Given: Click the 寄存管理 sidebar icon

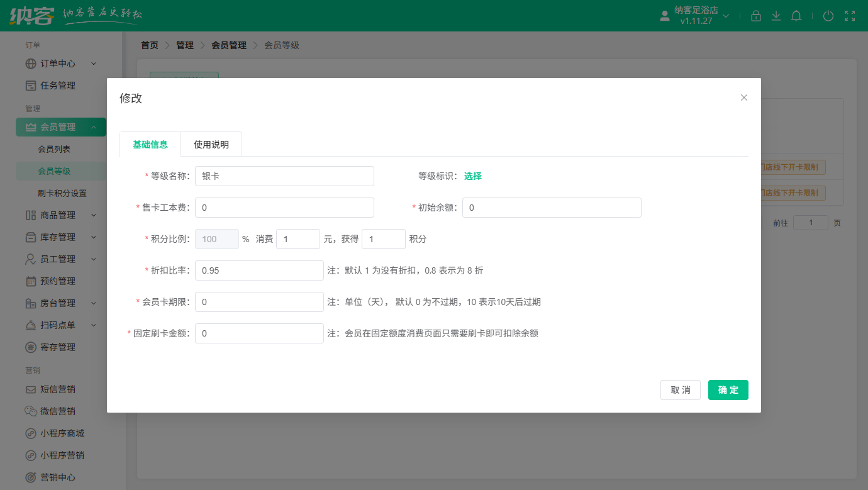Looking at the screenshot, I should tap(31, 347).
